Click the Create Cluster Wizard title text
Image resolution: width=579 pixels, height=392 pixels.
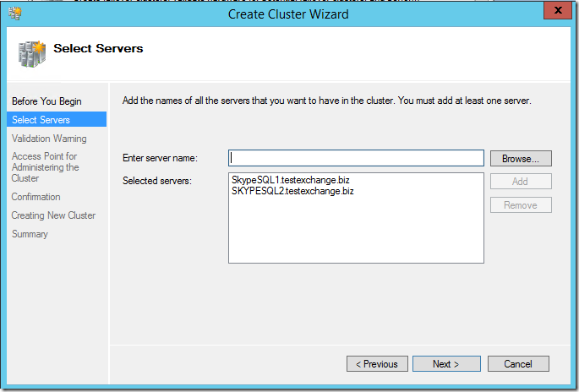click(288, 14)
